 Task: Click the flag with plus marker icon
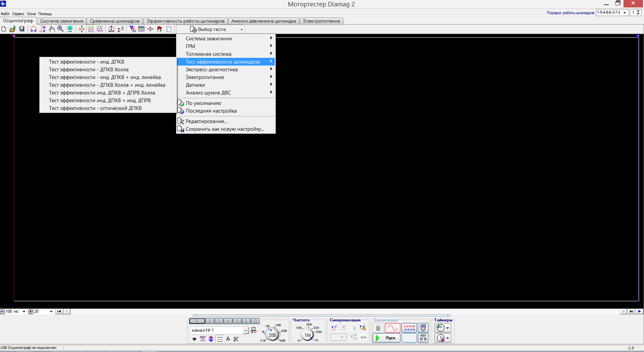coord(160,29)
